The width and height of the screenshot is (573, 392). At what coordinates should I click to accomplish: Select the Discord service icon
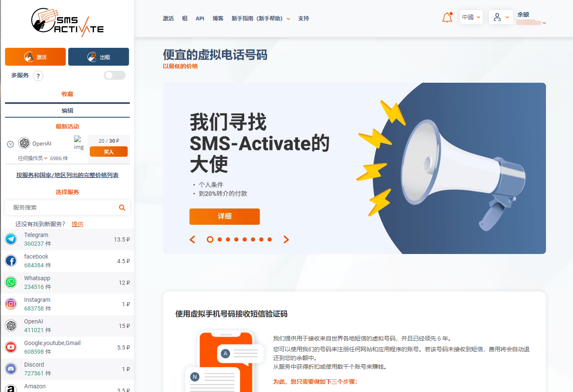[11, 369]
